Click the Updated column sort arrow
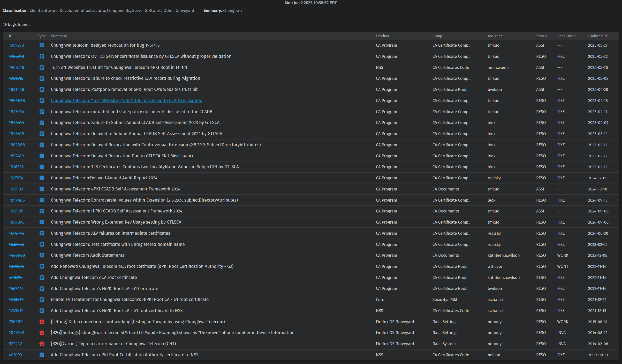This screenshot has width=622, height=364. pos(606,36)
